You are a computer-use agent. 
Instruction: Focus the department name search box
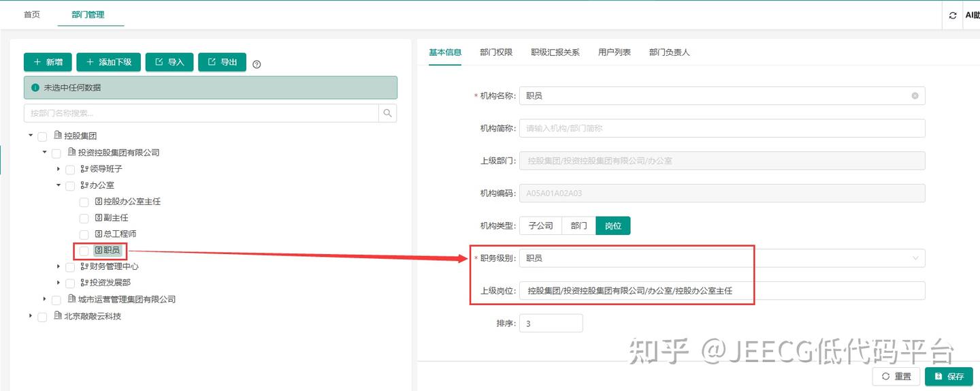coord(201,113)
